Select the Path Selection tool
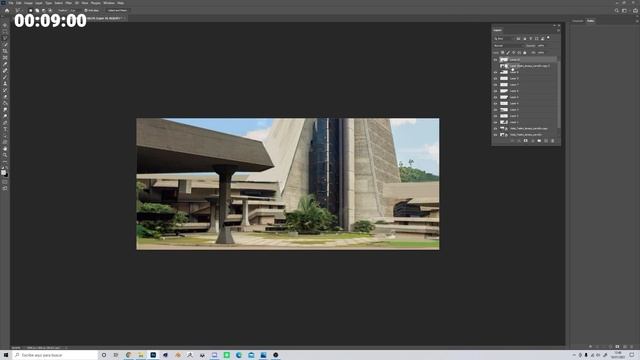640x360 pixels. pyautogui.click(x=5, y=136)
